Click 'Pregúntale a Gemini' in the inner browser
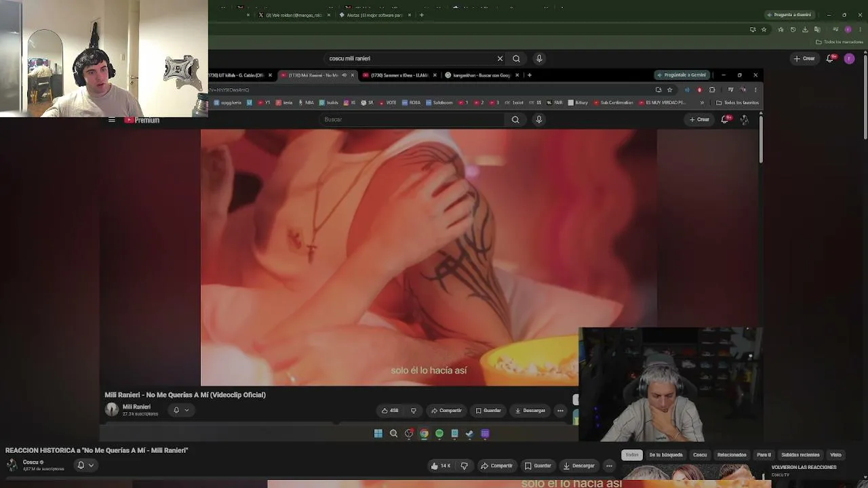868x488 pixels. pos(682,75)
